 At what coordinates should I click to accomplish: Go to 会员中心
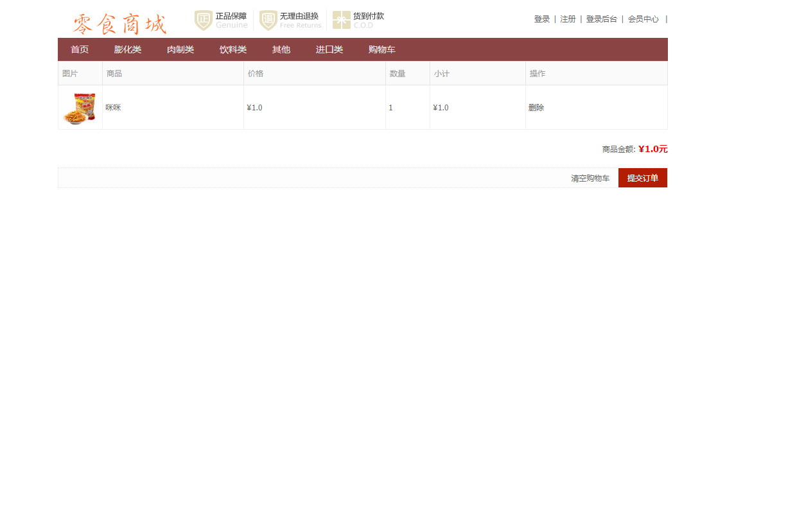point(644,19)
